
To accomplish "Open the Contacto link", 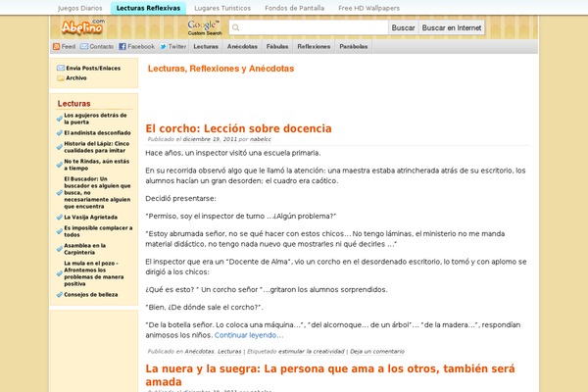I will coord(101,46).
